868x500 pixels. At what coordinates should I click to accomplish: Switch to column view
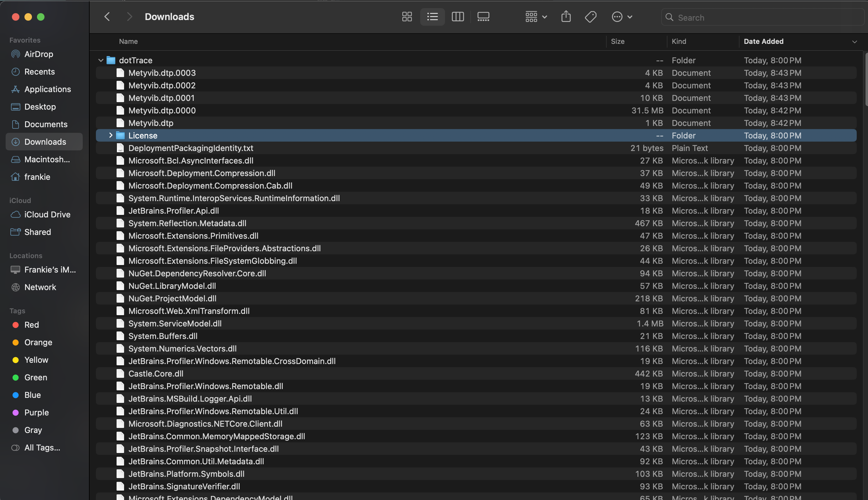(x=458, y=17)
